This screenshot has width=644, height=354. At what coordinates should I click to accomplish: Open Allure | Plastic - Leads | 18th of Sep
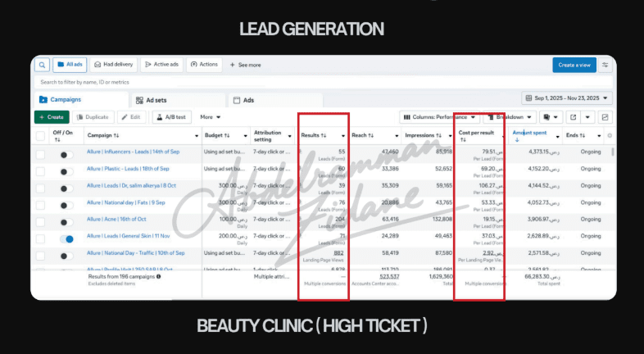128,168
